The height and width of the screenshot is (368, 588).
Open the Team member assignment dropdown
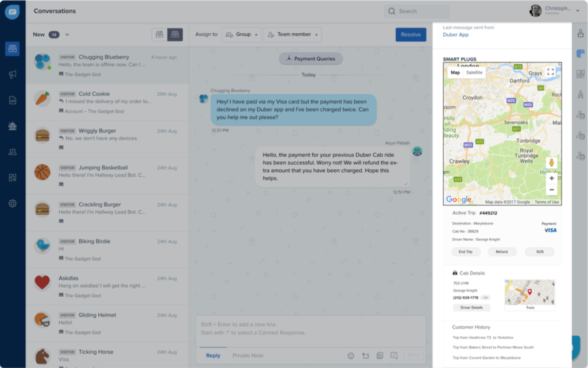click(292, 34)
